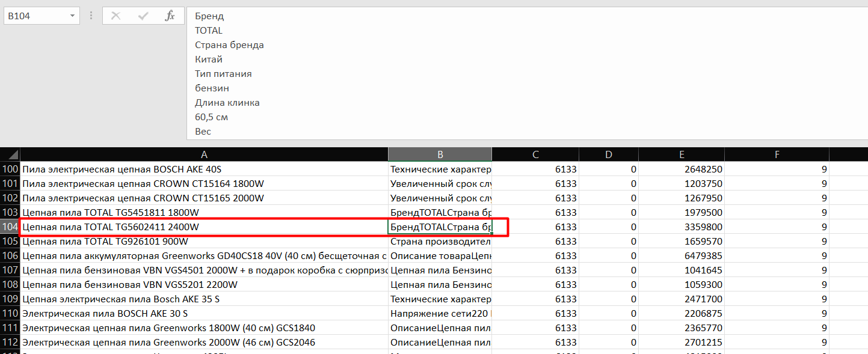Select row 104 header
868x354 pixels.
(10, 227)
